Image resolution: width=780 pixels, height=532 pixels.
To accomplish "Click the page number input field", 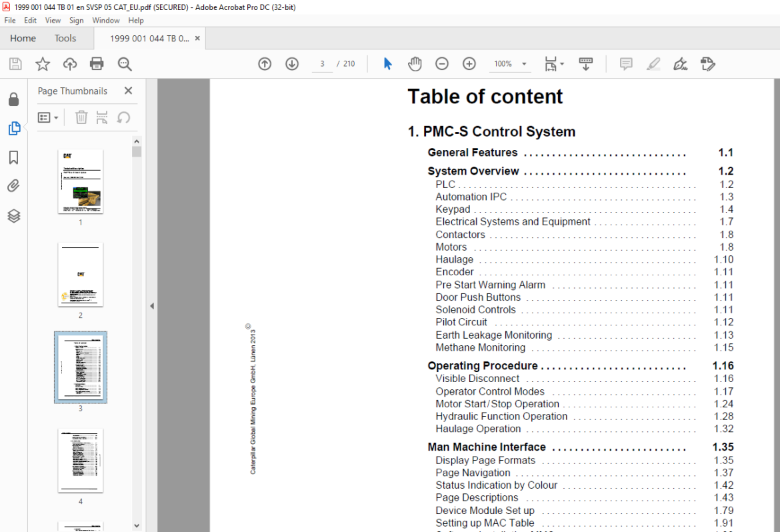I will click(x=323, y=64).
